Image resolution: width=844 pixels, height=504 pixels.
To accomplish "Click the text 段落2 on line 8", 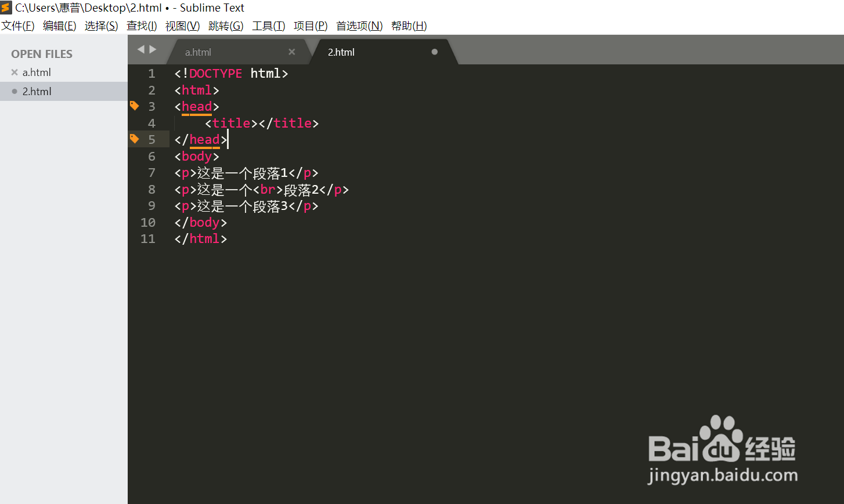I will pyautogui.click(x=301, y=190).
